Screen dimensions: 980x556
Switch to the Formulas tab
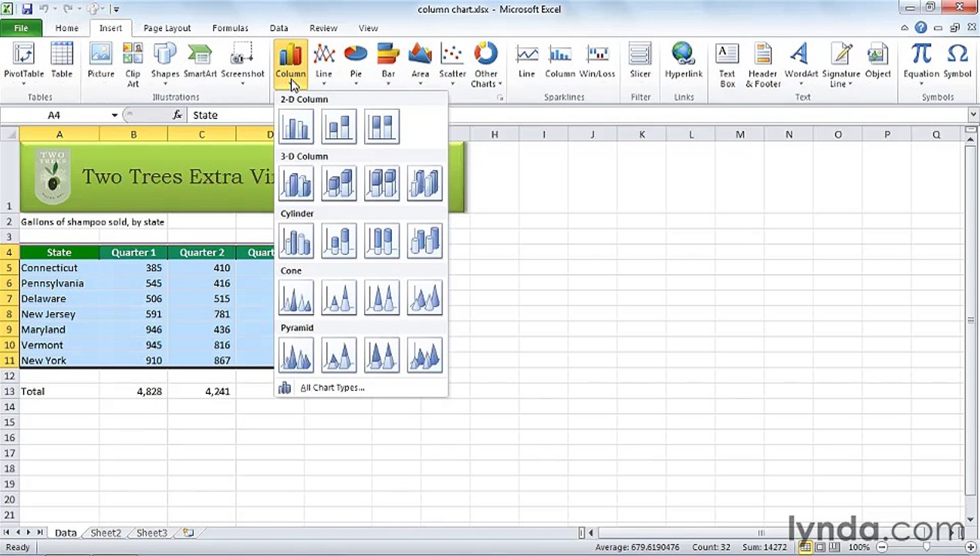230,28
